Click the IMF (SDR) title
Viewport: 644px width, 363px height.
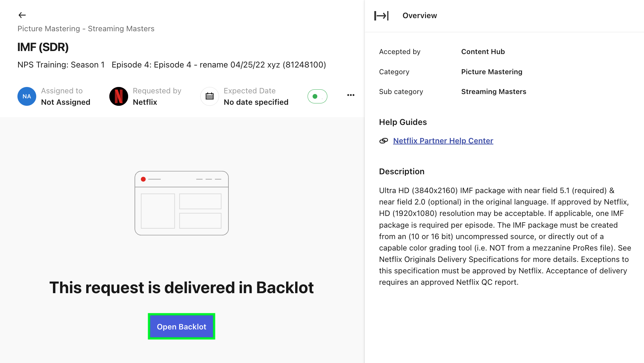click(43, 47)
